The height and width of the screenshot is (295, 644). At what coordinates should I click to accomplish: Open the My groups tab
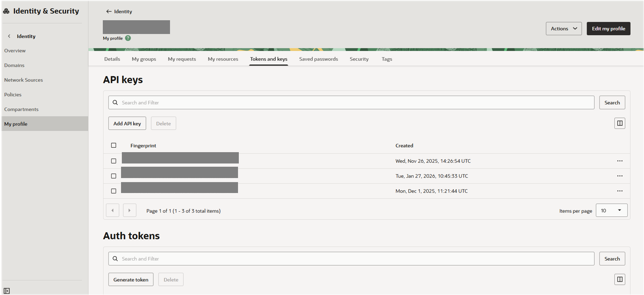click(x=144, y=59)
